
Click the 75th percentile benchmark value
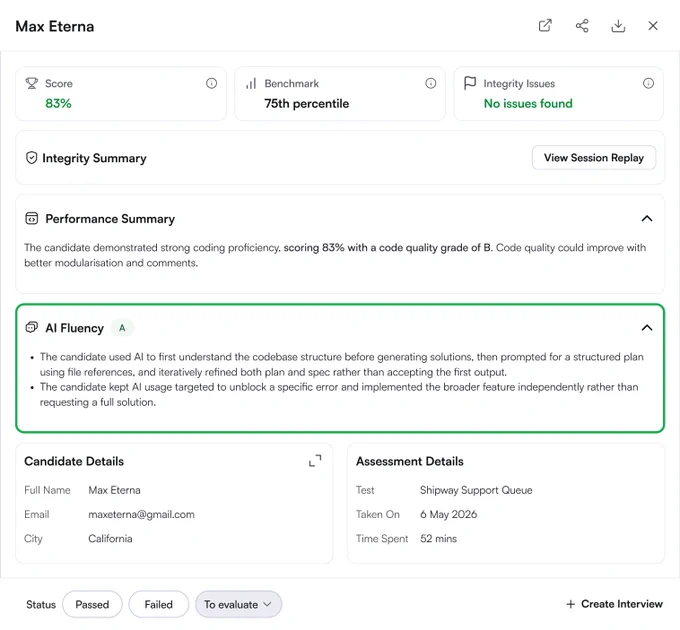coord(307,104)
